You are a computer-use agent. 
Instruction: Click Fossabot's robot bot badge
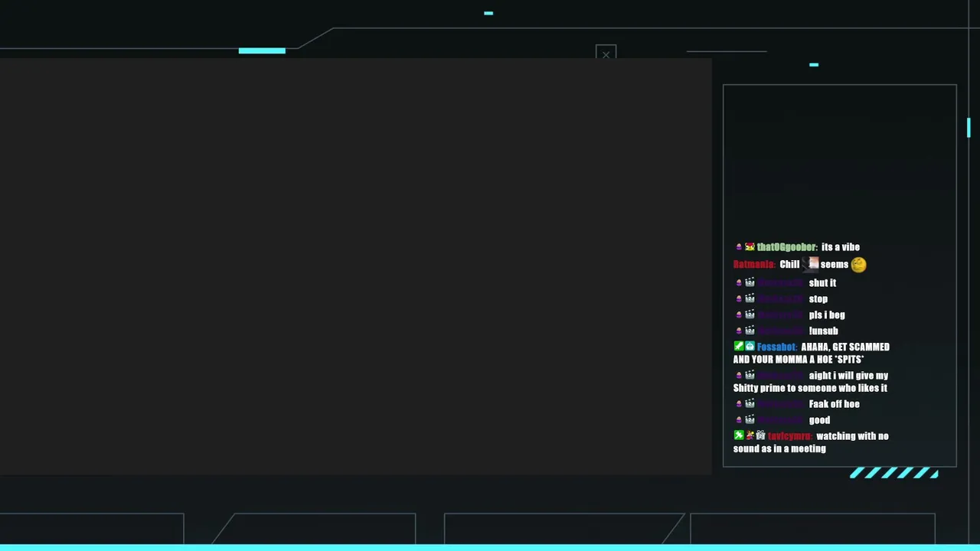750,347
